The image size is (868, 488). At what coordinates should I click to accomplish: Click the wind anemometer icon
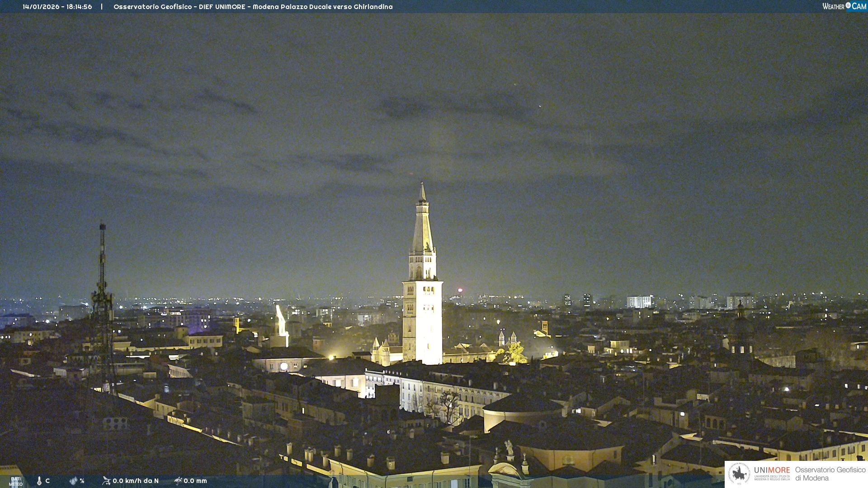tap(106, 481)
